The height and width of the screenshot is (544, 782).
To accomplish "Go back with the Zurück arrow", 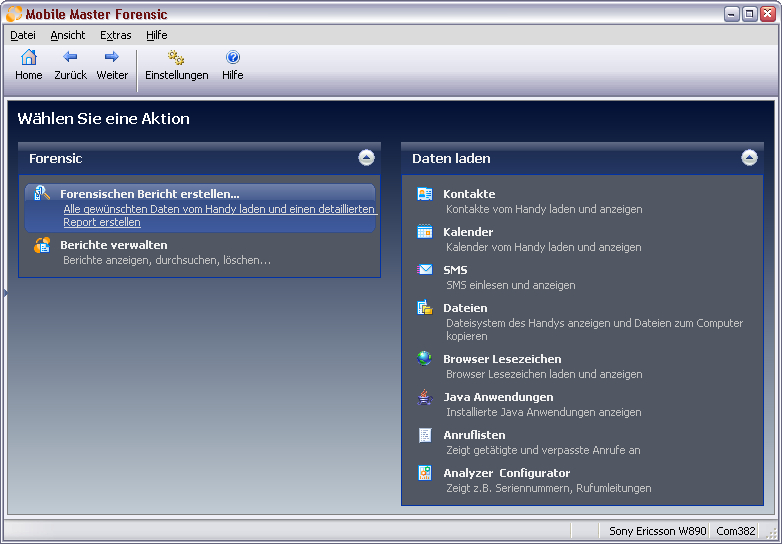I will point(70,58).
